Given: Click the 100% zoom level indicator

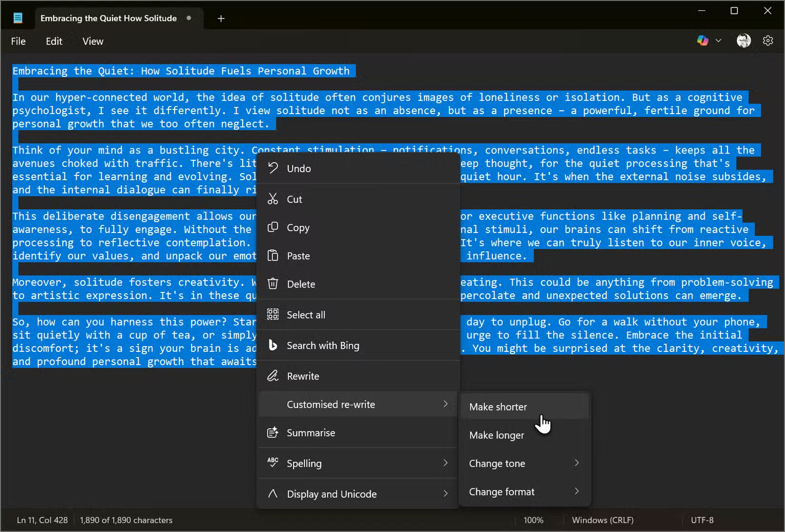Looking at the screenshot, I should coord(533,520).
